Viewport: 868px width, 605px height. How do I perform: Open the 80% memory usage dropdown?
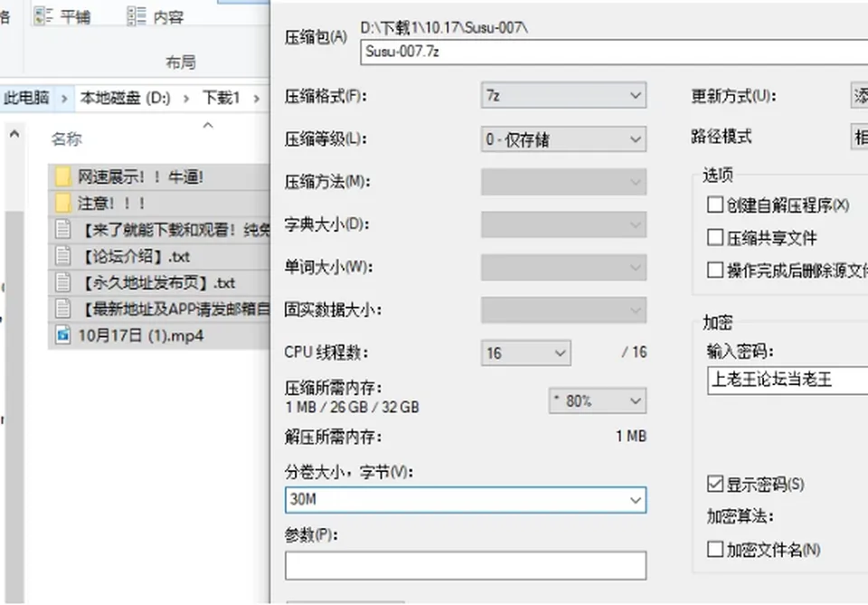point(598,401)
